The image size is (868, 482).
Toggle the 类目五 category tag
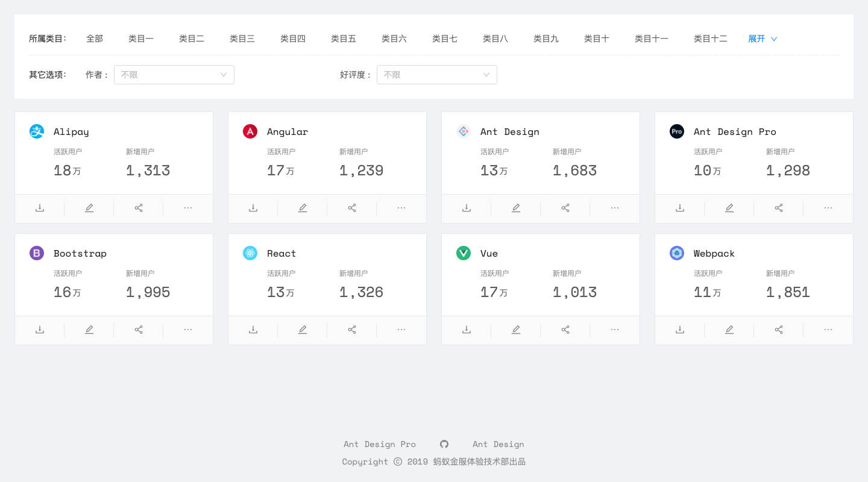344,39
